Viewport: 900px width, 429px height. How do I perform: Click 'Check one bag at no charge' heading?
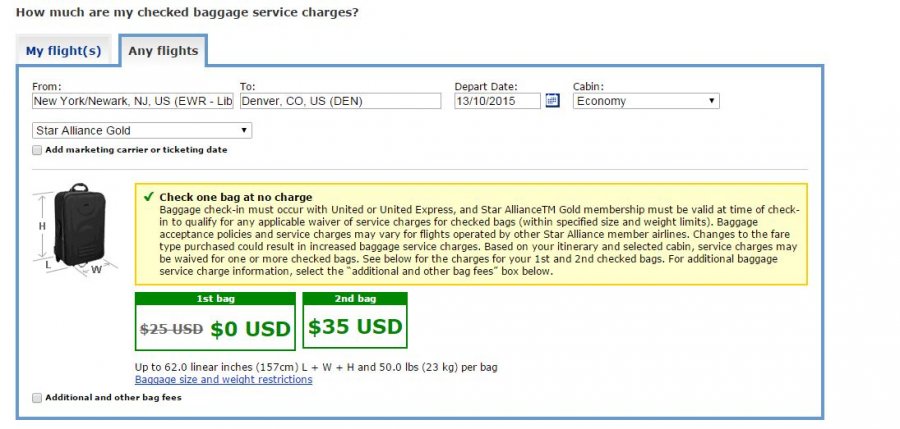236,197
